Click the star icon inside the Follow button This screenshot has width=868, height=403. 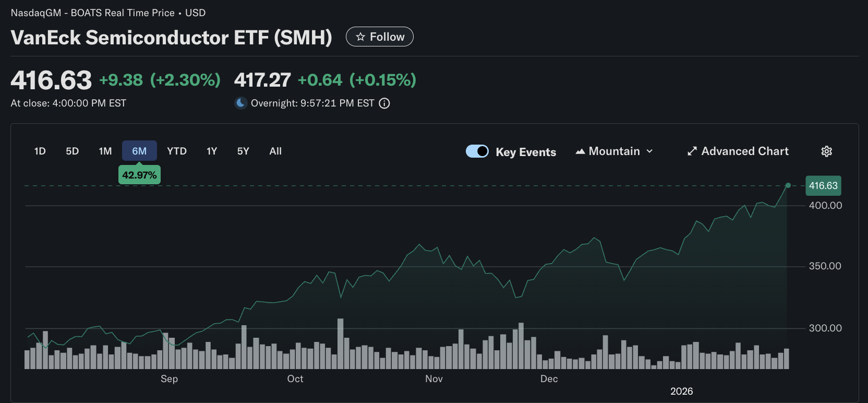pos(360,37)
